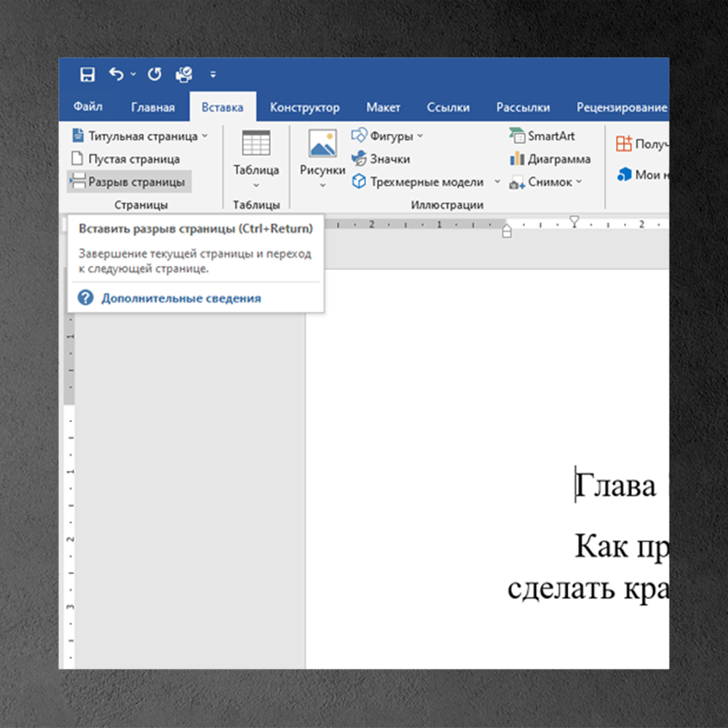Switch to the Главная tab
This screenshot has width=728, height=728.
153,107
